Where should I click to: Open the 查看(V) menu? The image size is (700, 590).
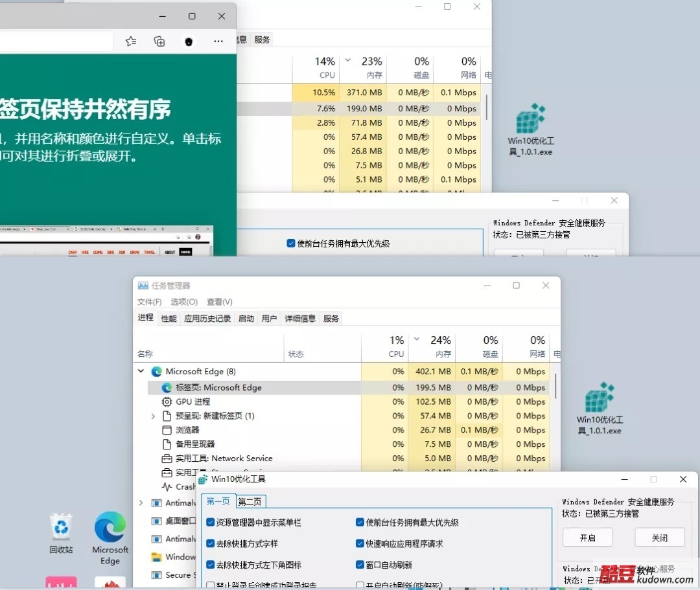(219, 302)
